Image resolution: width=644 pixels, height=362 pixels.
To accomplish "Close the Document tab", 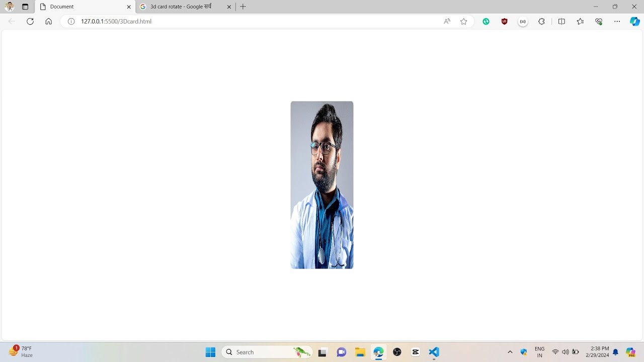I will [129, 7].
